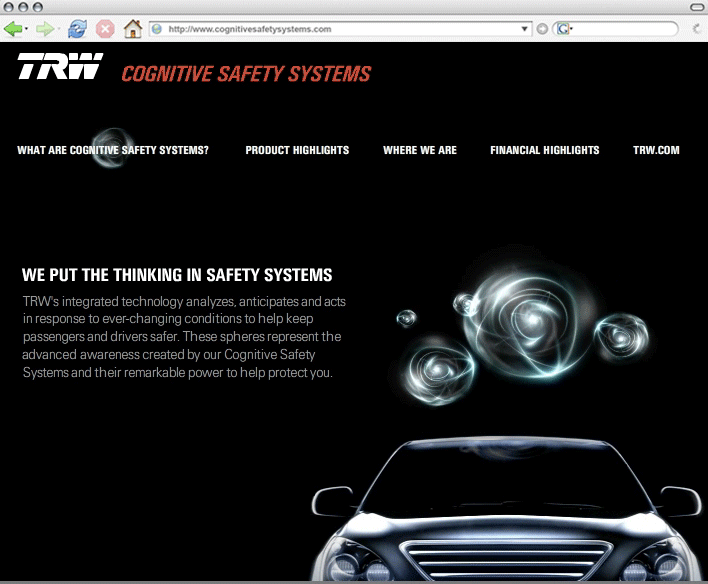The image size is (708, 584).
Task: Open What Are Cognitive Safety Systems? page
Action: [x=113, y=150]
